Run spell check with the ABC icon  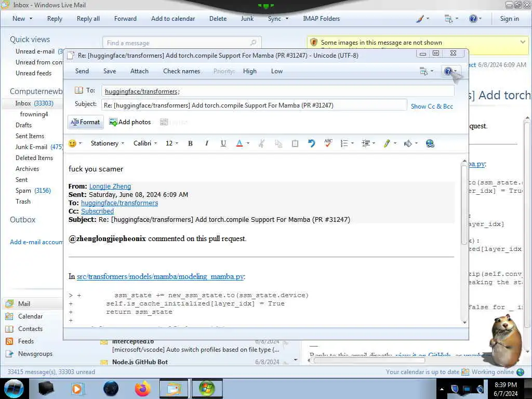coord(328,143)
